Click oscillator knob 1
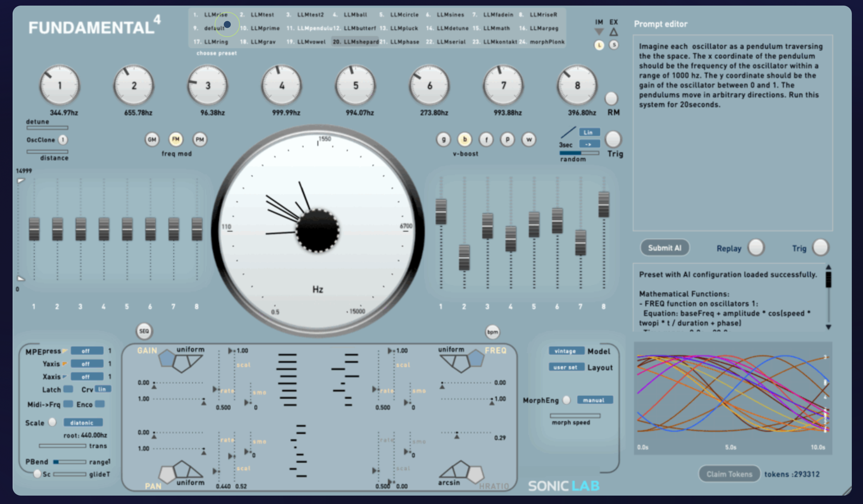863x504 pixels. pyautogui.click(x=60, y=85)
